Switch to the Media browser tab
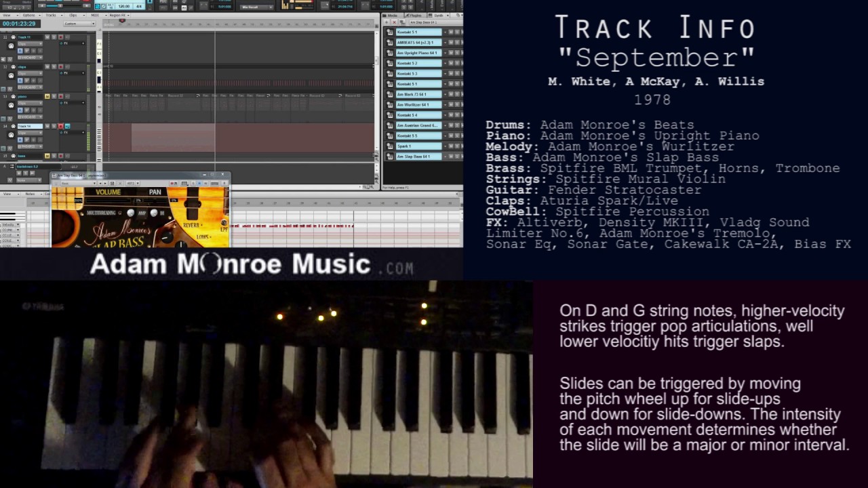Screen dimensions: 868x488 click(x=390, y=16)
